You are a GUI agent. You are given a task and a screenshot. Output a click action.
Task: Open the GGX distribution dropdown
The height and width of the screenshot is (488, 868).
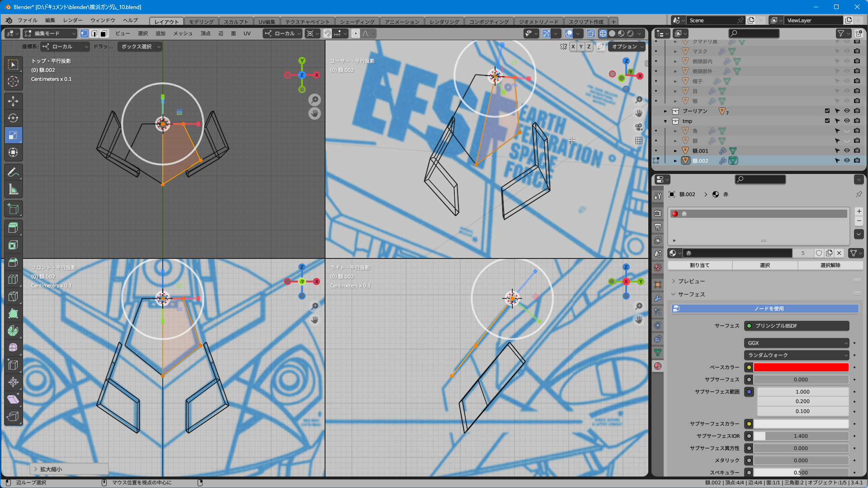click(x=797, y=343)
